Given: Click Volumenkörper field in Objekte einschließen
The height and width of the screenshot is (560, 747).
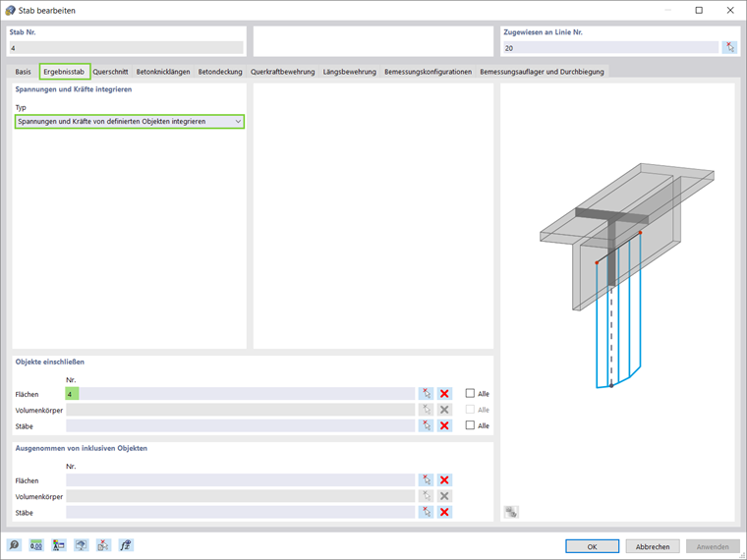Looking at the screenshot, I should pyautogui.click(x=241, y=410).
